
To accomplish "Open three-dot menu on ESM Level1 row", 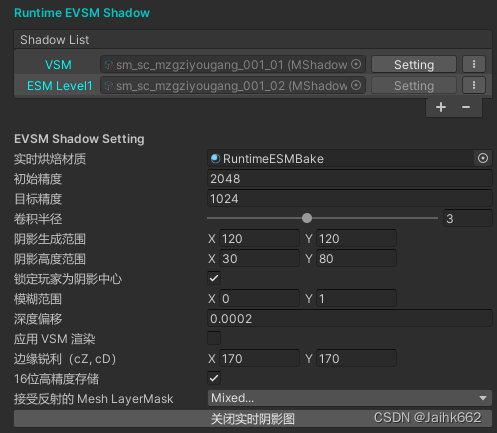I will 474,85.
